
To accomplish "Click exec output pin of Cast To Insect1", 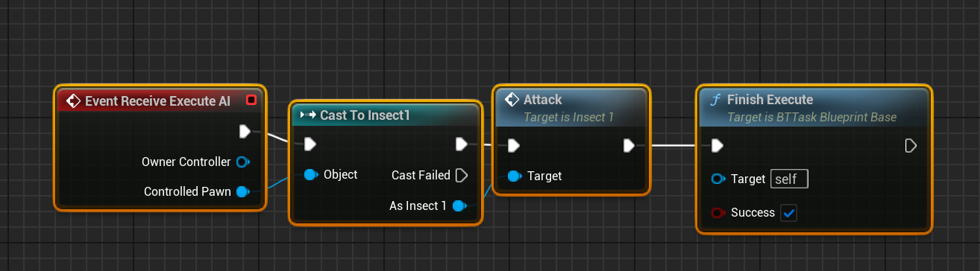I will [461, 144].
